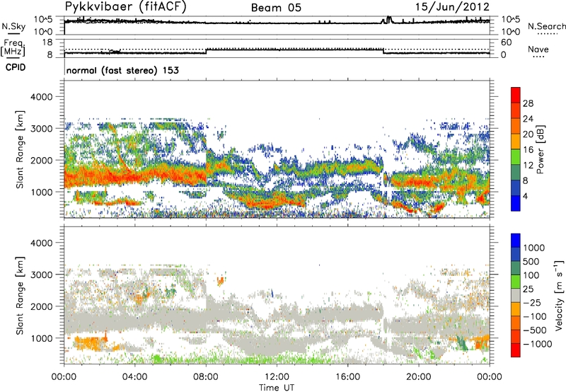Click the 'Power [dB]' colorbar label
Image resolution: width=566 pixels, height=392 pixels.
point(540,149)
